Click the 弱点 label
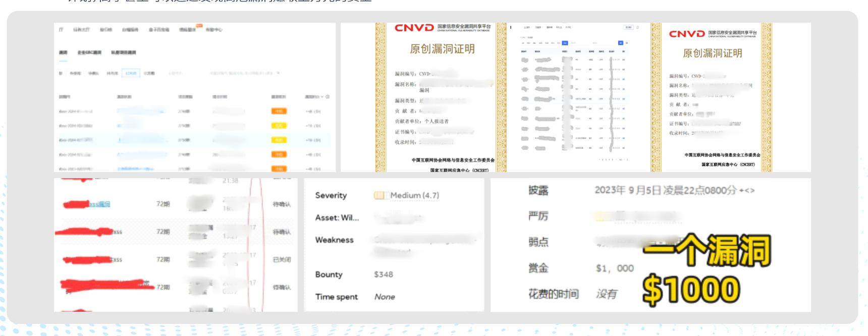Screen dimensions: 868x336 [x=538, y=242]
